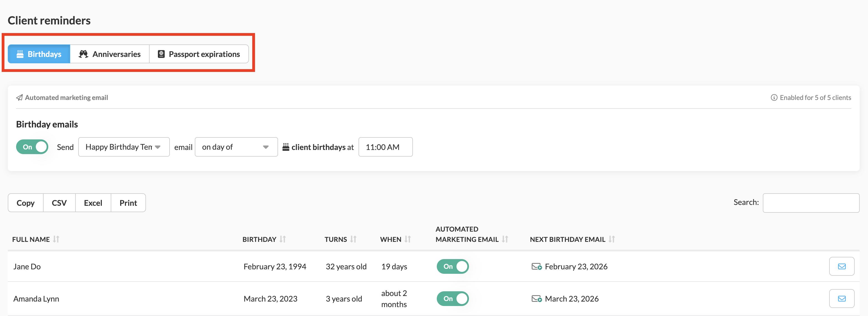Viewport: 868px width, 316px height.
Task: Open the 11:00 AM send time selector
Action: tap(385, 147)
